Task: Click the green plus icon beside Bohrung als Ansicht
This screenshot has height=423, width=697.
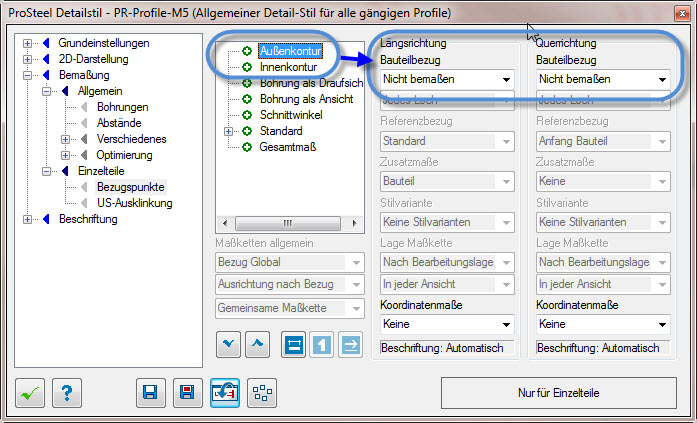Action: (x=247, y=99)
